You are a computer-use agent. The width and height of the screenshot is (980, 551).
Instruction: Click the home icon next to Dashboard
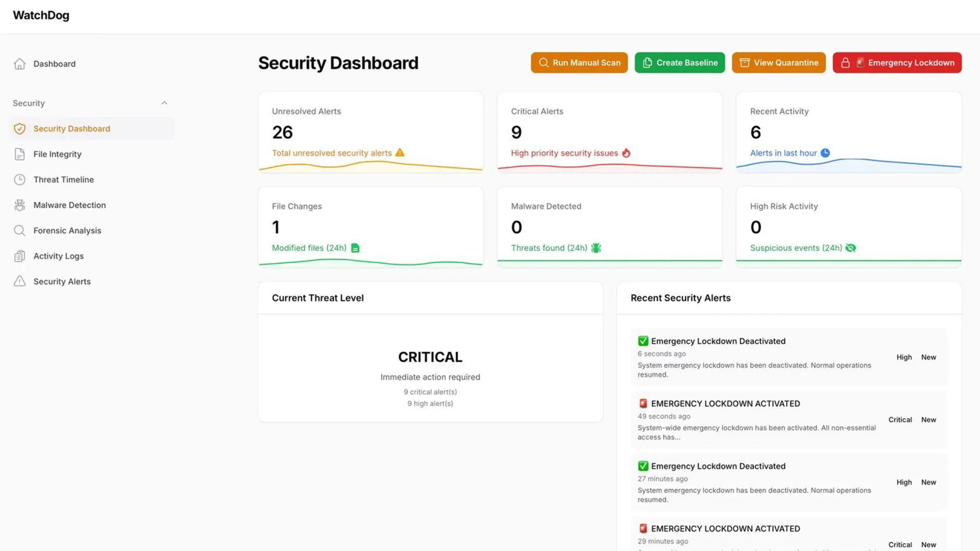pos(19,64)
